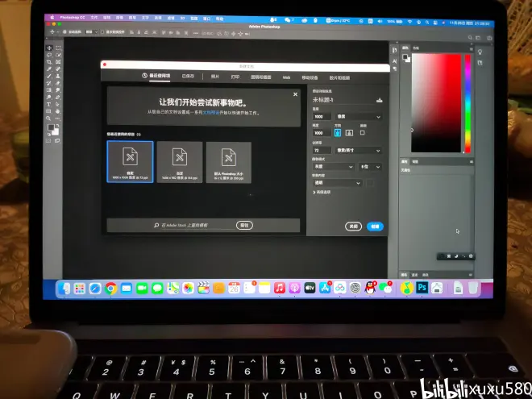The width and height of the screenshot is (532, 399).
Task: Select the Path Selection arrow tool
Action: [x=58, y=105]
